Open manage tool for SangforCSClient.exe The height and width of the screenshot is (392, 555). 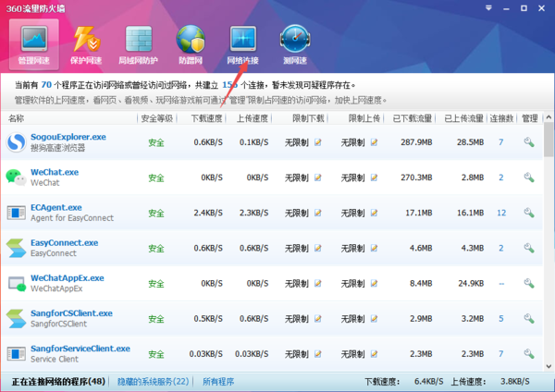coord(529,318)
